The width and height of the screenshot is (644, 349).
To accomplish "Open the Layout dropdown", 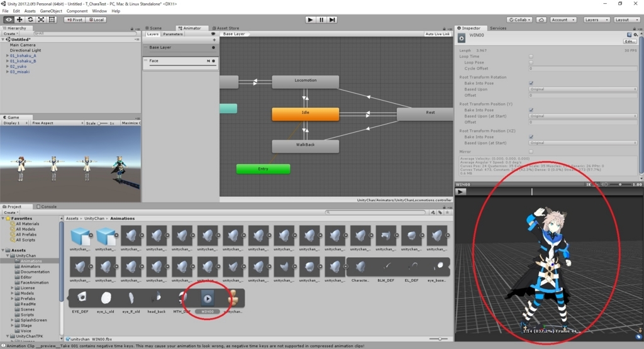I will pyautogui.click(x=626, y=19).
